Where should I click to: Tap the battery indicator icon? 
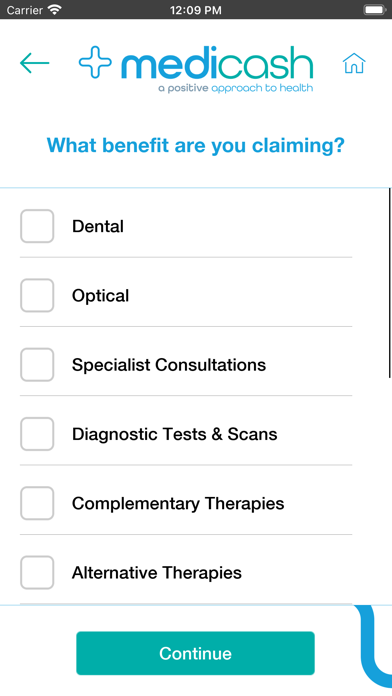(375, 9)
